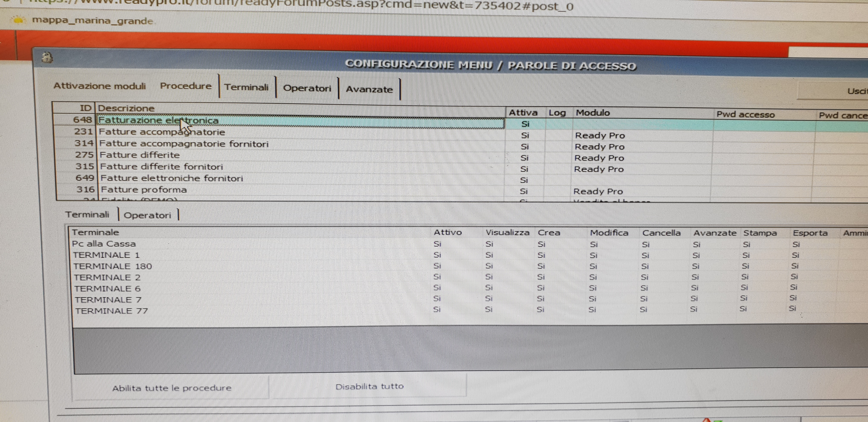Click the window icon in the title bar

47,58
